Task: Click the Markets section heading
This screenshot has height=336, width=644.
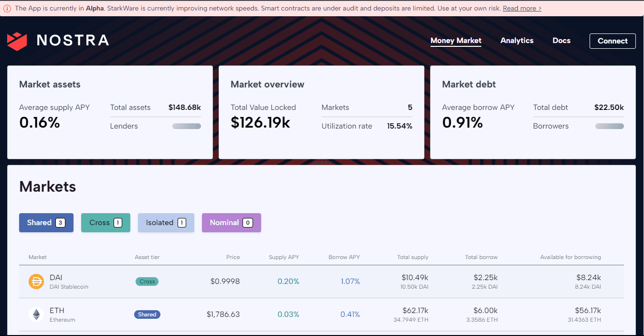Action: coord(48,186)
